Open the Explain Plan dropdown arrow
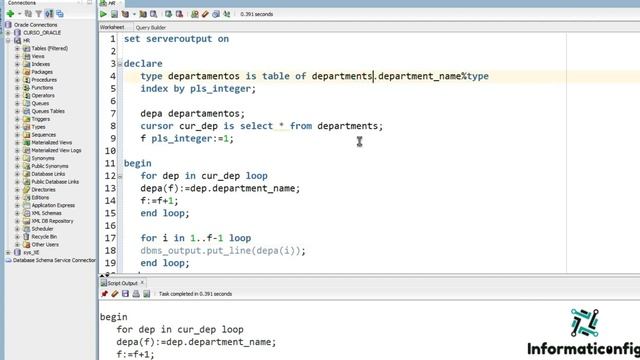The width and height of the screenshot is (640, 360). 134,14
